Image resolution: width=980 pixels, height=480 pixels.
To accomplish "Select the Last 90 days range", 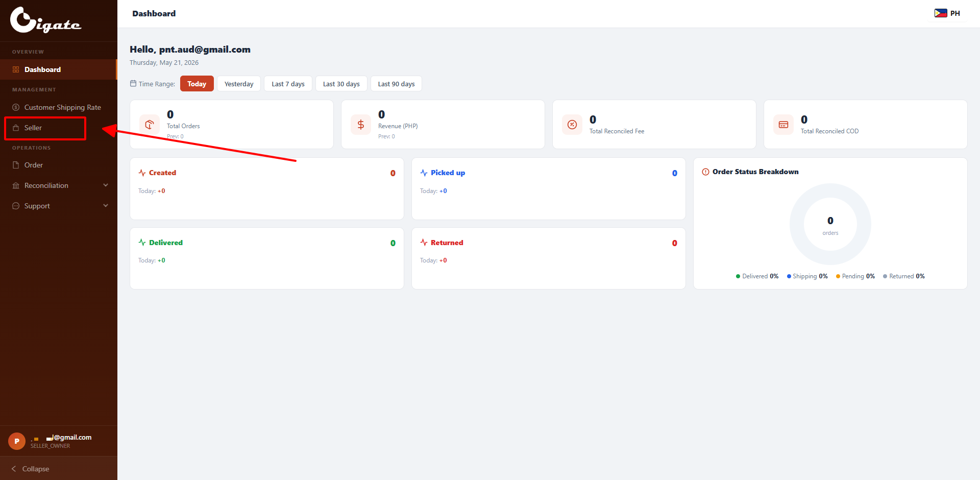I will click(x=396, y=84).
